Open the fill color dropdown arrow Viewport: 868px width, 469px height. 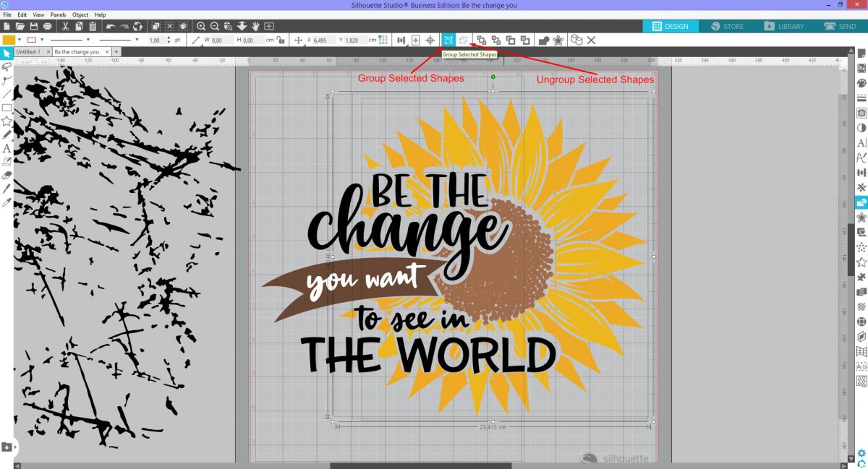20,40
